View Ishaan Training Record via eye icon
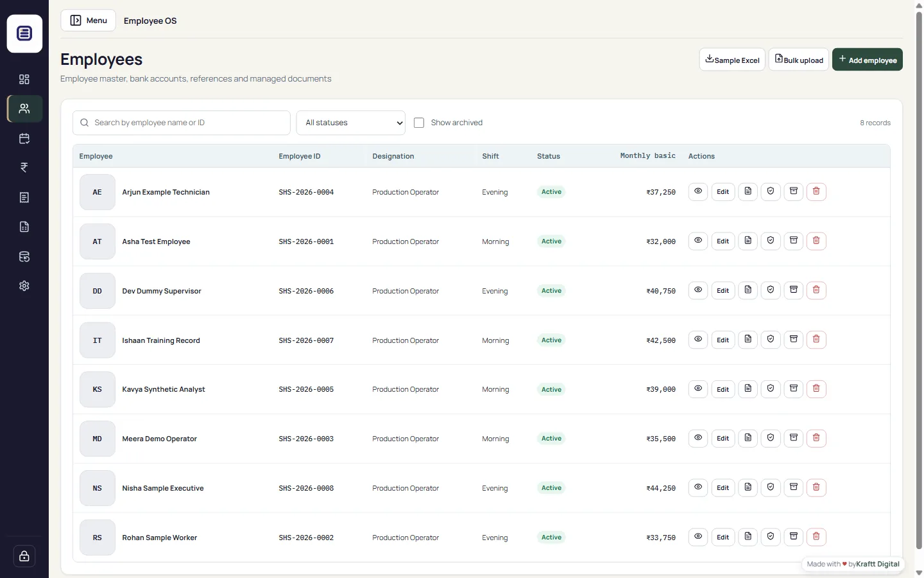Screen dimensions: 924x578 698,340
